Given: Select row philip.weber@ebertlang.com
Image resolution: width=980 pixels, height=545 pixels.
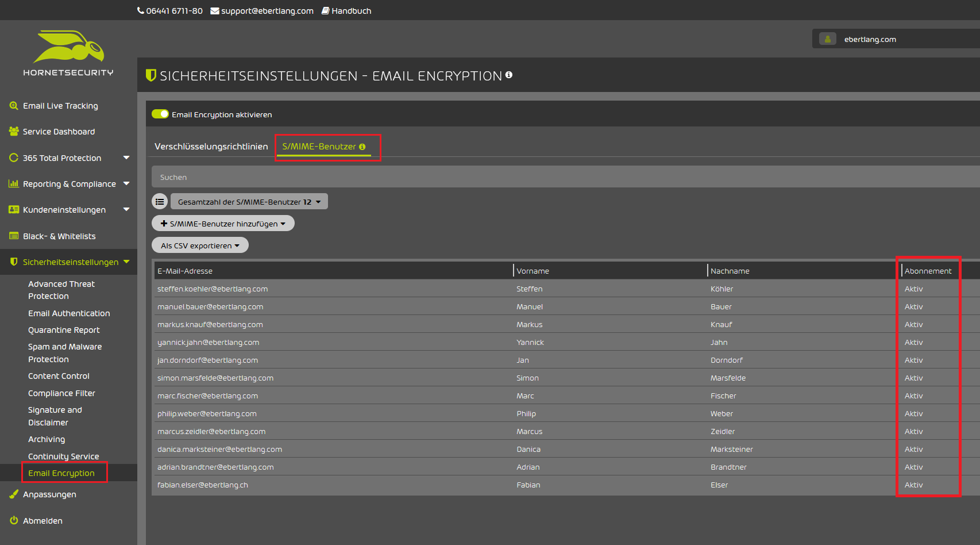Looking at the screenshot, I should tap(567, 413).
